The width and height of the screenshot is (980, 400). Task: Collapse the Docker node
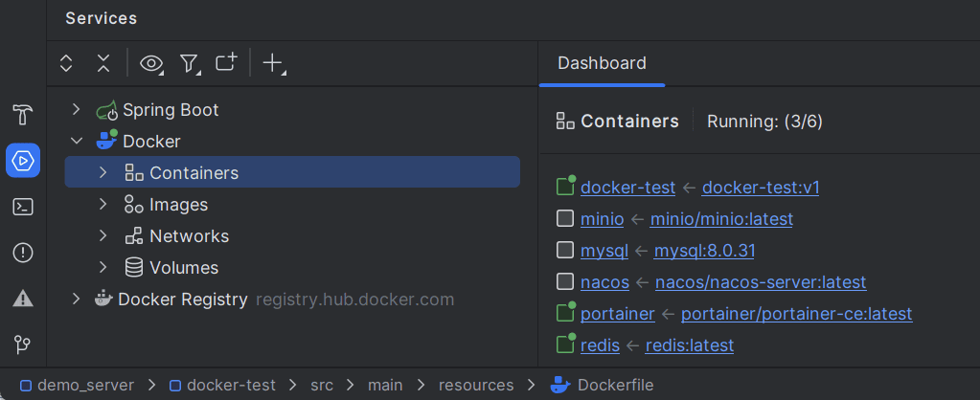coord(77,141)
